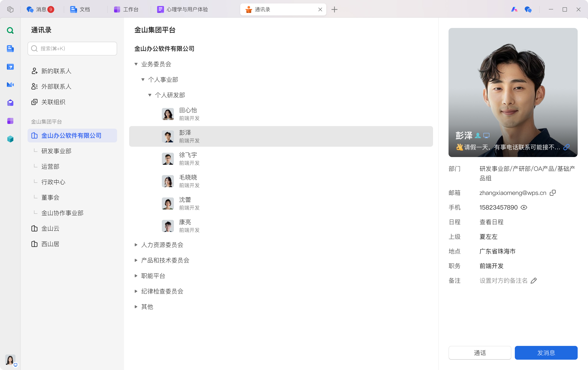
Task: Open the mail envelope icon in sidebar
Action: [10, 103]
